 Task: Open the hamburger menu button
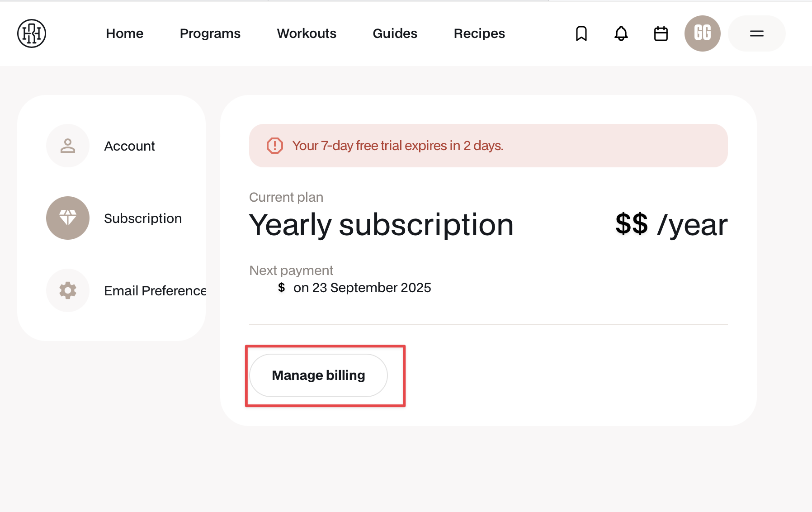click(757, 33)
